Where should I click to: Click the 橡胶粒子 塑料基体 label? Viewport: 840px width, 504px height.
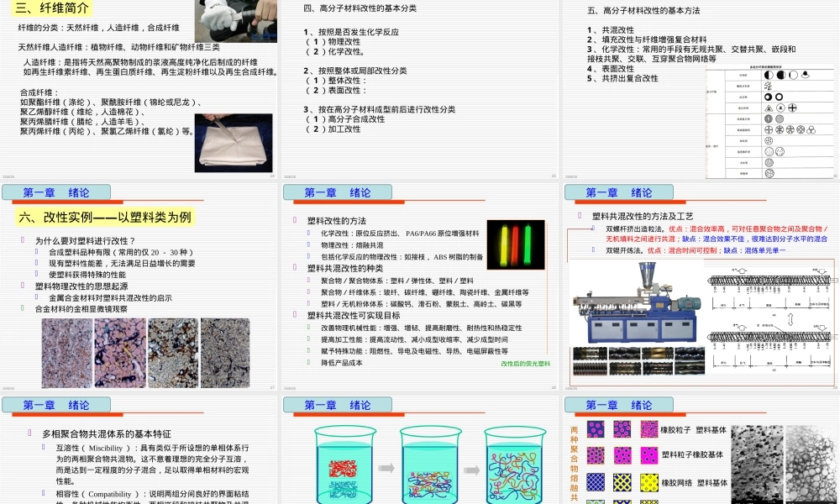coord(693,430)
